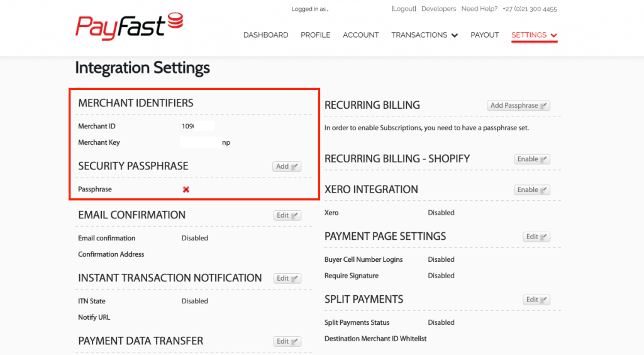Click the ITN State Disabled value
The image size is (644, 355).
point(195,301)
